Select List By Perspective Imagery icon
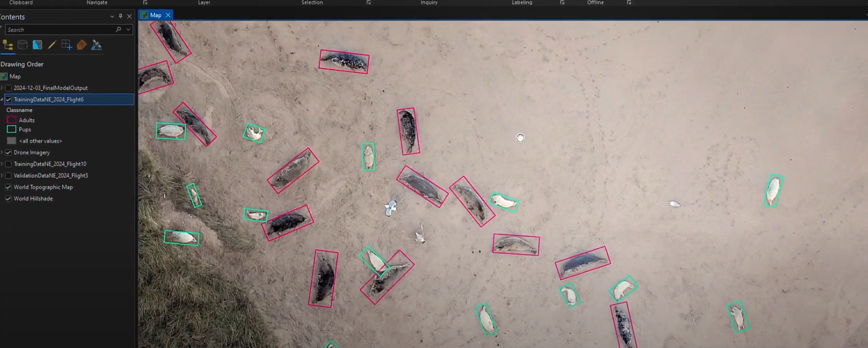868x348 pixels. [96, 45]
